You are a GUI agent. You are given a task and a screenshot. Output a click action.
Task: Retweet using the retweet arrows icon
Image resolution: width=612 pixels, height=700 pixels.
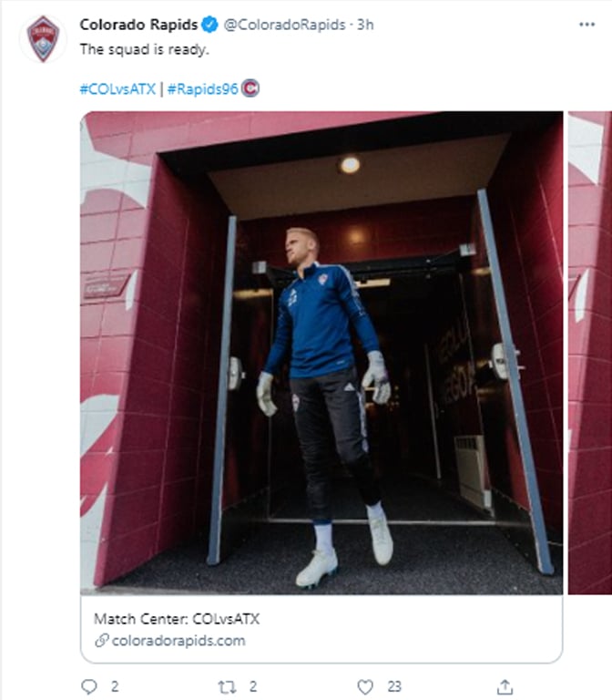click(227, 686)
